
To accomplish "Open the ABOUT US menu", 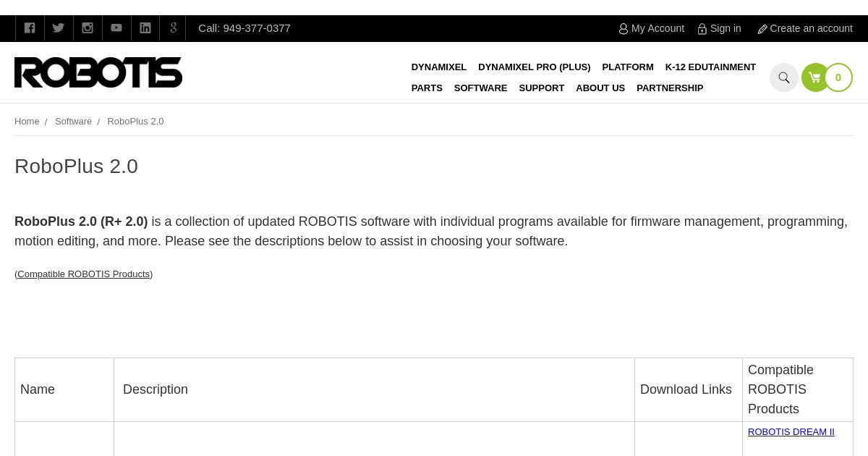I will pyautogui.click(x=600, y=88).
